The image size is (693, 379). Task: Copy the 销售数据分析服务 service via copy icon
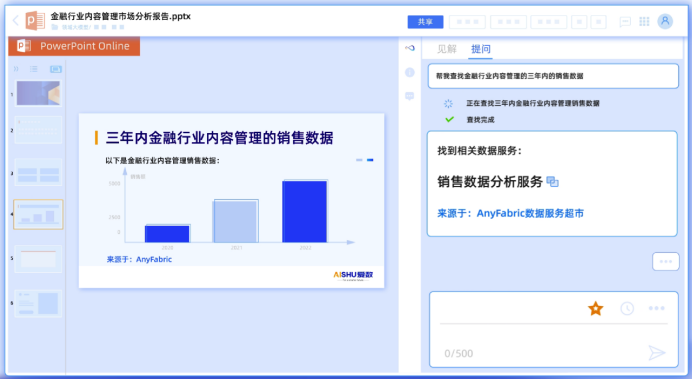tap(552, 182)
